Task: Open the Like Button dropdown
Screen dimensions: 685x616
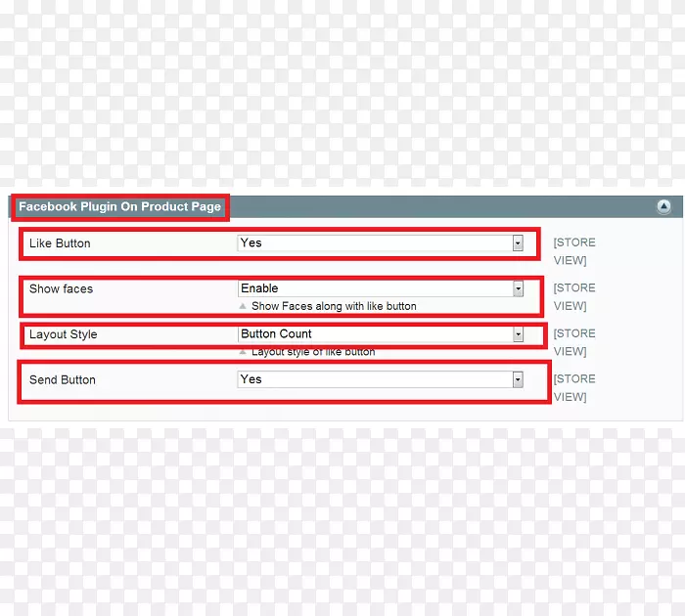Action: click(x=380, y=243)
